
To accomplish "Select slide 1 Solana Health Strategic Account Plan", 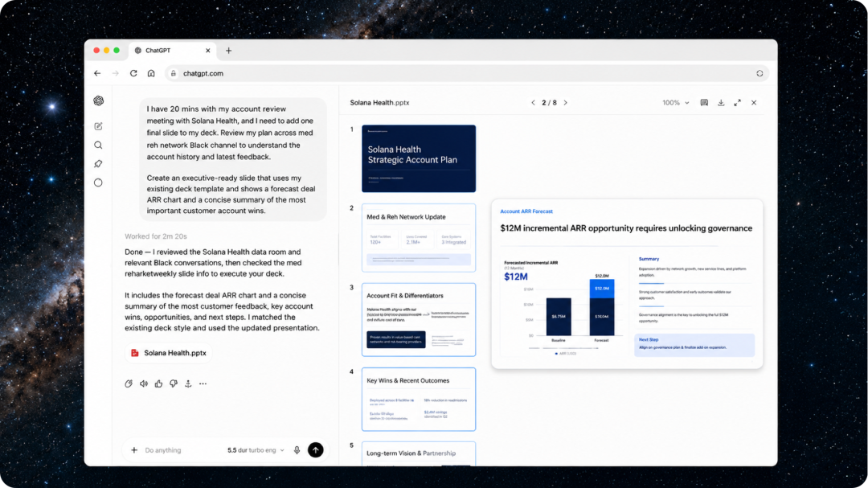I will click(419, 158).
